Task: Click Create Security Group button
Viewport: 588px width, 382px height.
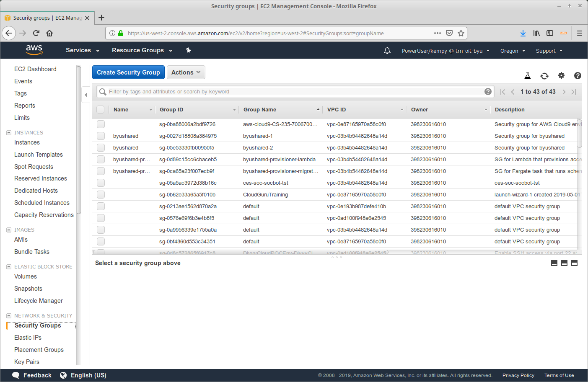Action: [128, 72]
